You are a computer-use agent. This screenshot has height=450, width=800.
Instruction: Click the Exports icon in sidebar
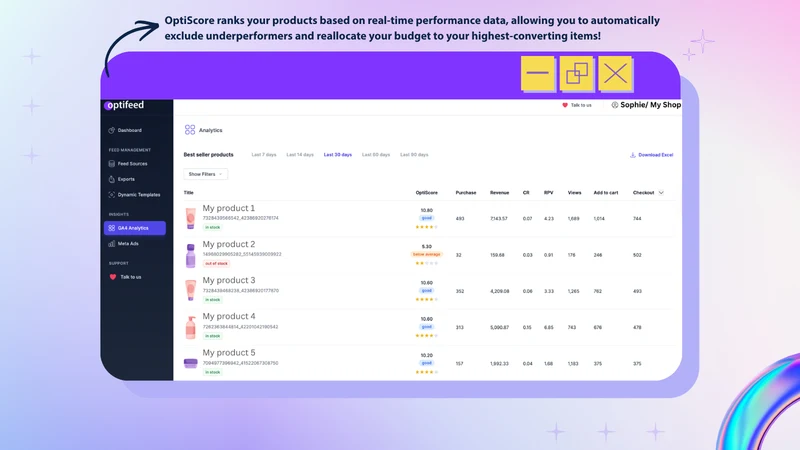point(112,179)
